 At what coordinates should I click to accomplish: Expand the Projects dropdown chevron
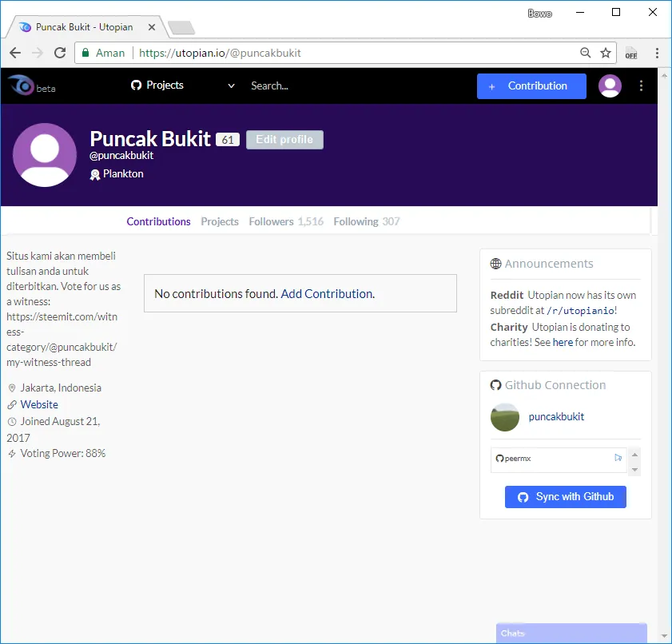[231, 85]
